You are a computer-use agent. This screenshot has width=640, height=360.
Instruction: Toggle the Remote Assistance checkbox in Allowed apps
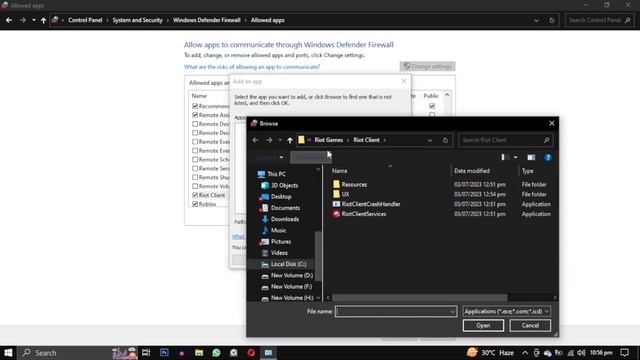coord(195,115)
